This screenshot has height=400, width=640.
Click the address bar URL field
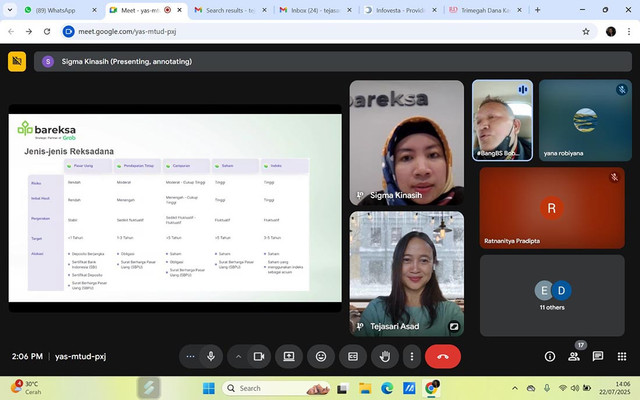tap(329, 31)
